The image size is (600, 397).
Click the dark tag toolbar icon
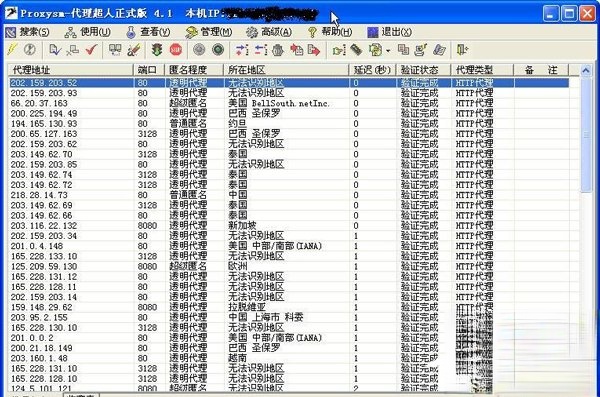coord(356,50)
